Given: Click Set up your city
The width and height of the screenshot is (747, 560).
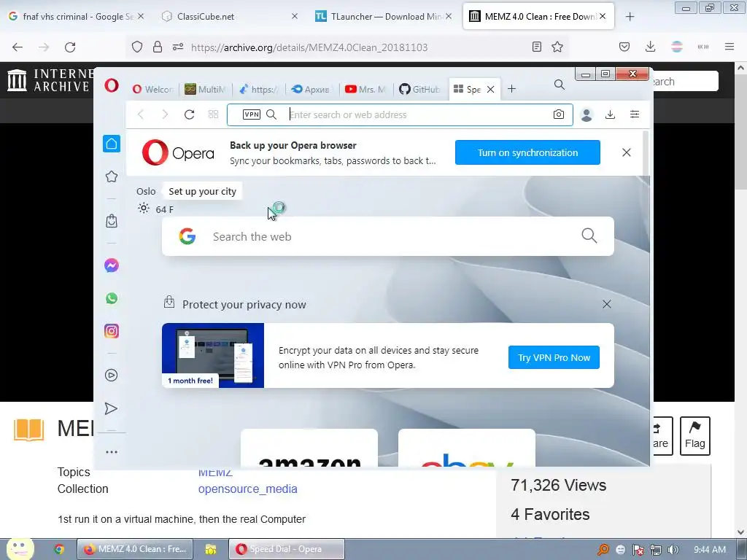Looking at the screenshot, I should point(202,192).
